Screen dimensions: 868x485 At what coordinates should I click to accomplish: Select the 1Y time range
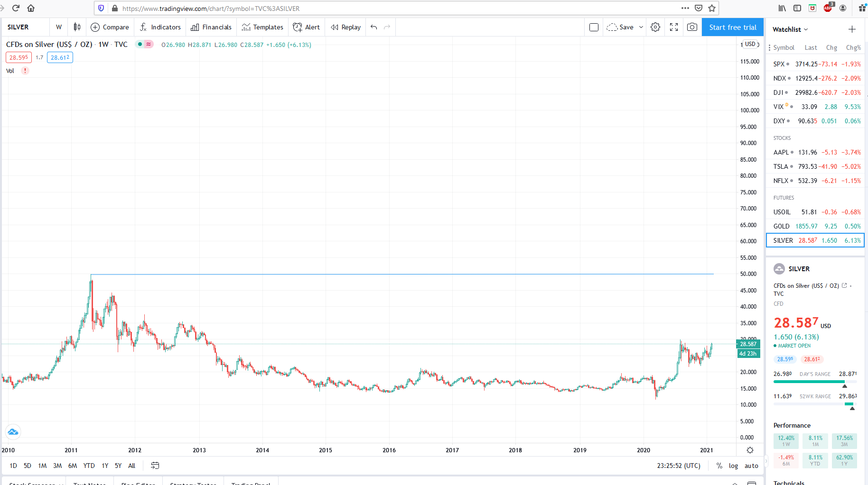tap(105, 466)
